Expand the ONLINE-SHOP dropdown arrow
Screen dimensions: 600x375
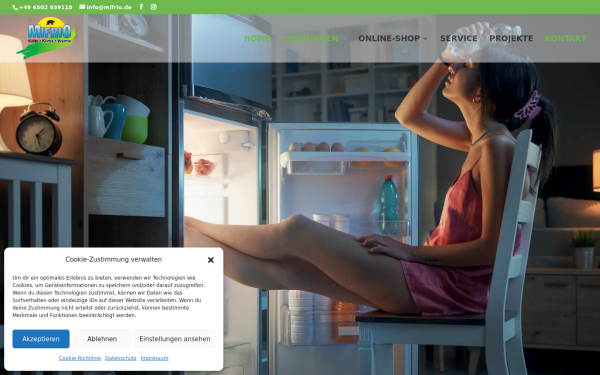pyautogui.click(x=425, y=39)
